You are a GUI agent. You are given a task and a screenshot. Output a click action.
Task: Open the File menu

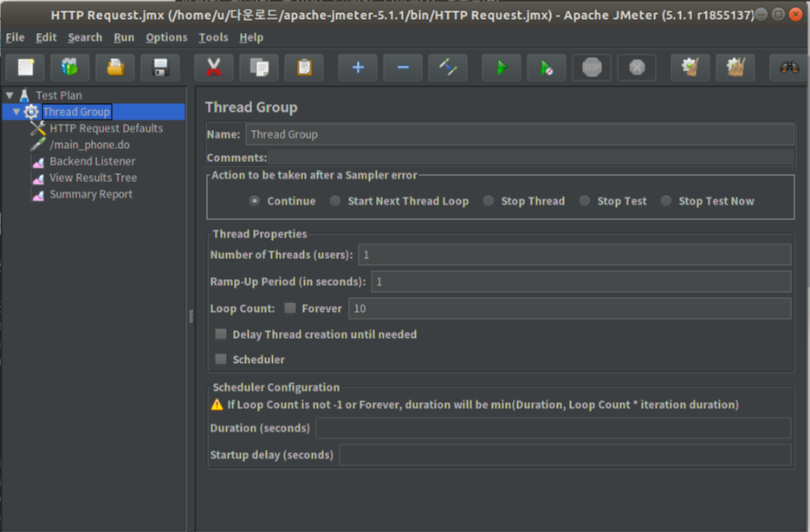point(15,38)
